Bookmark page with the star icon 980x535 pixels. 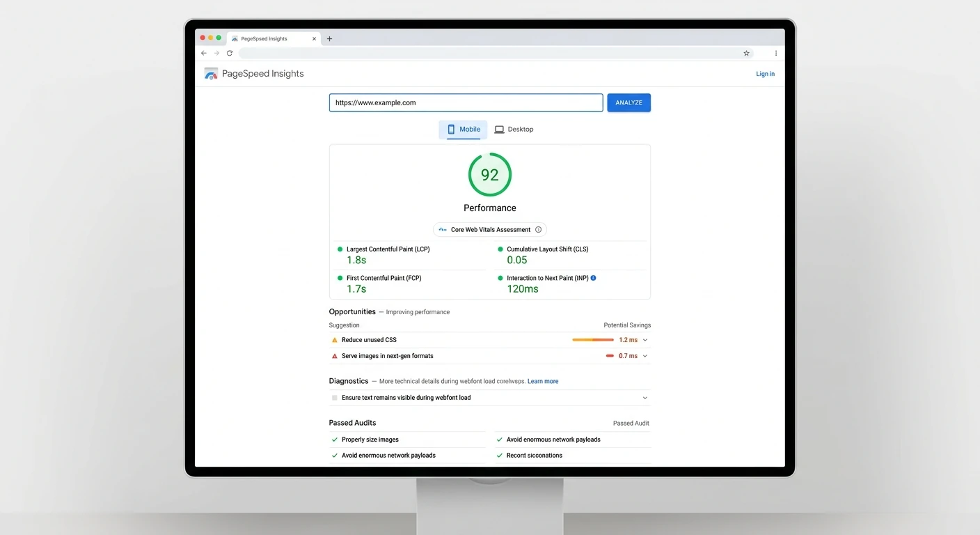tap(746, 53)
